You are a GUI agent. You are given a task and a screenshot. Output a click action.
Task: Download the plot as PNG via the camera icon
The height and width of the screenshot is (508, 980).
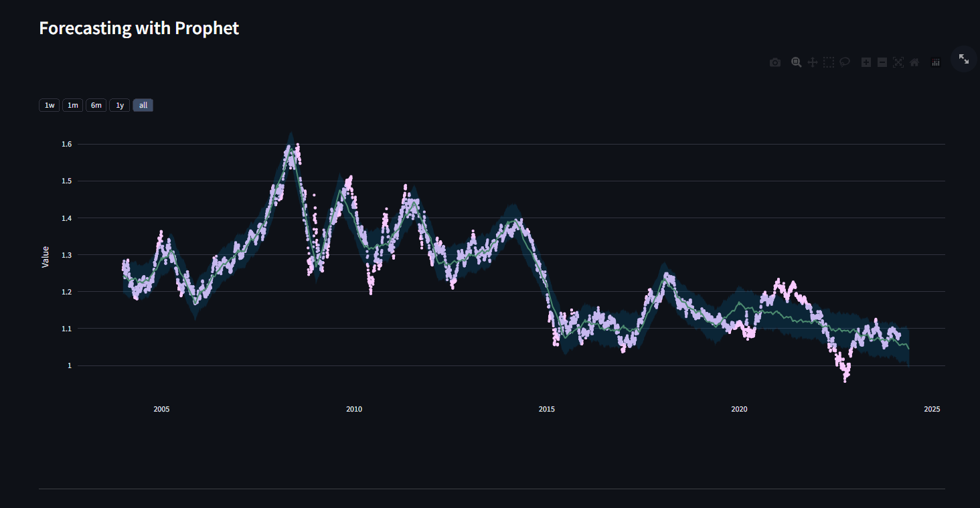775,62
